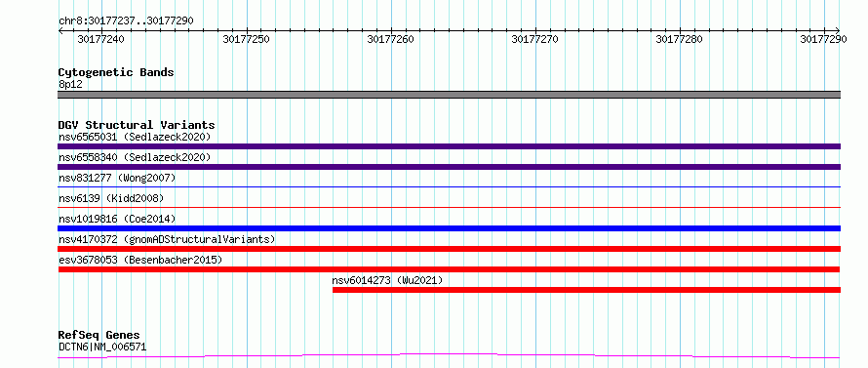Open the Cytogenetic Bands track heading
Image resolution: width=868 pixels, height=368 pixels.
pyautogui.click(x=116, y=72)
